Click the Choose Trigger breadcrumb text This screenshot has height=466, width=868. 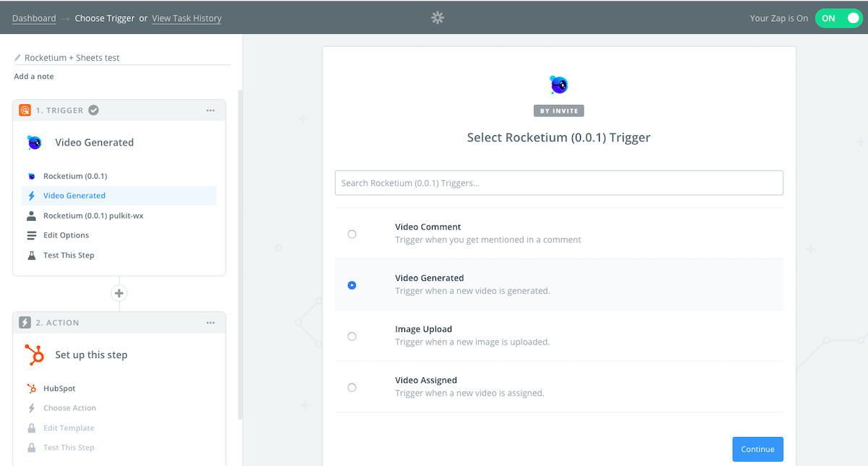point(105,18)
